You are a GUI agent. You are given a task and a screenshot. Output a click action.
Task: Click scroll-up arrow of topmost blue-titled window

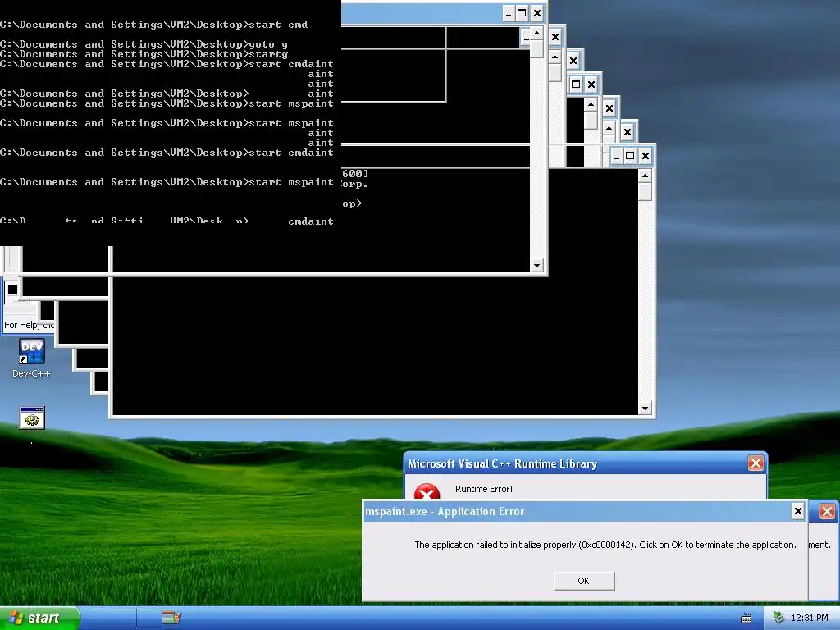tap(536, 34)
